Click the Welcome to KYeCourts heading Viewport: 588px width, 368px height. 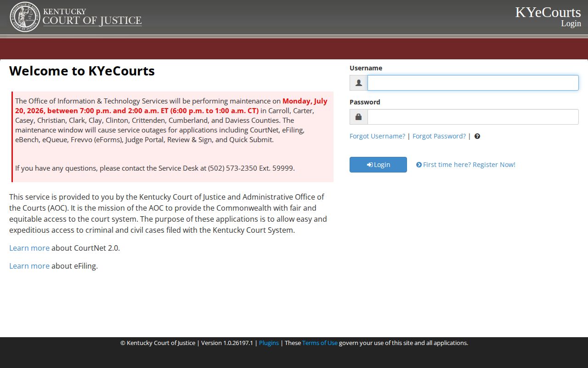pos(82,71)
